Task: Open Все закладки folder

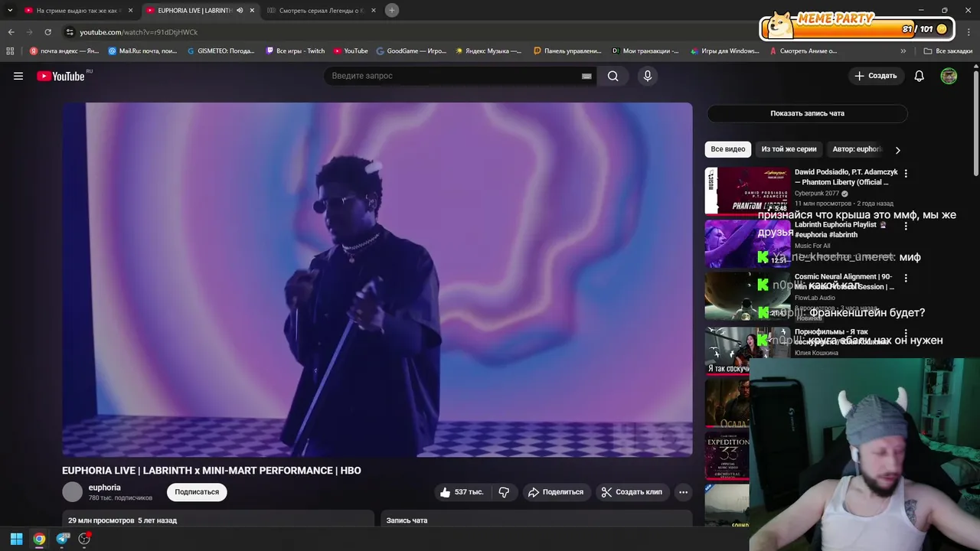Action: click(x=948, y=51)
